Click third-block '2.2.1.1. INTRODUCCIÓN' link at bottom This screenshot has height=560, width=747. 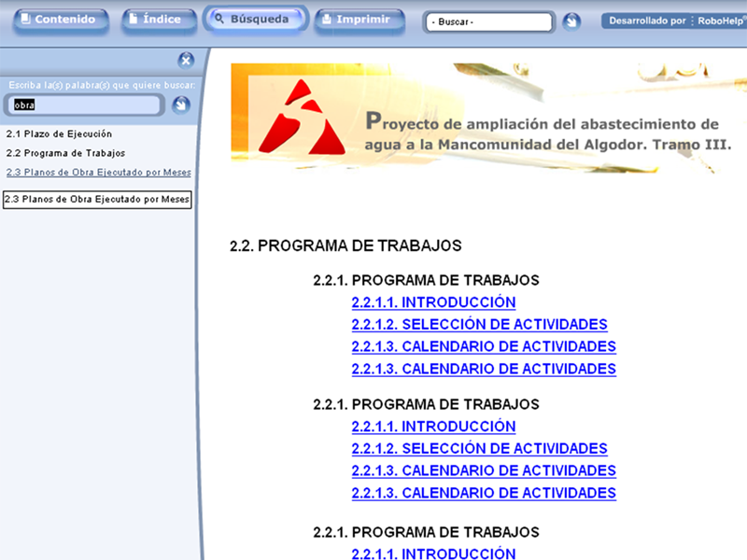(x=433, y=553)
